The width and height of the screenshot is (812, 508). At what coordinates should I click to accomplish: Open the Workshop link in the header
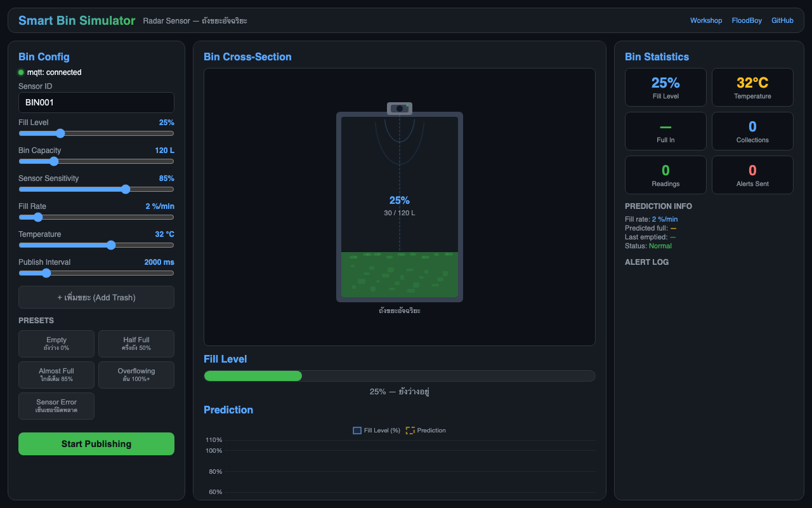pos(705,20)
